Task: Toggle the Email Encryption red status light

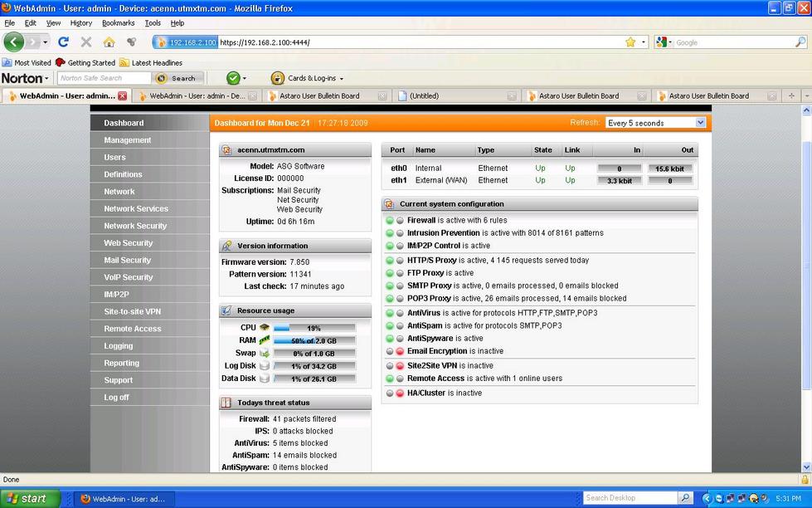Action: [x=400, y=351]
